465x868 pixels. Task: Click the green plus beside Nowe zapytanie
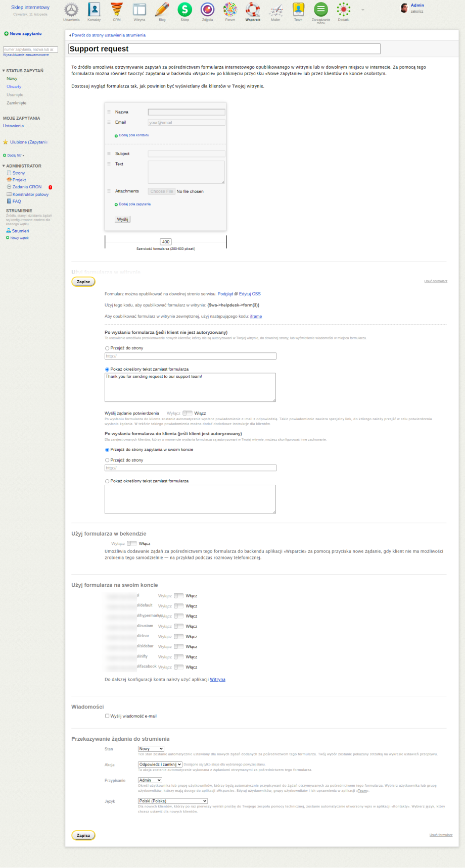tap(6, 34)
